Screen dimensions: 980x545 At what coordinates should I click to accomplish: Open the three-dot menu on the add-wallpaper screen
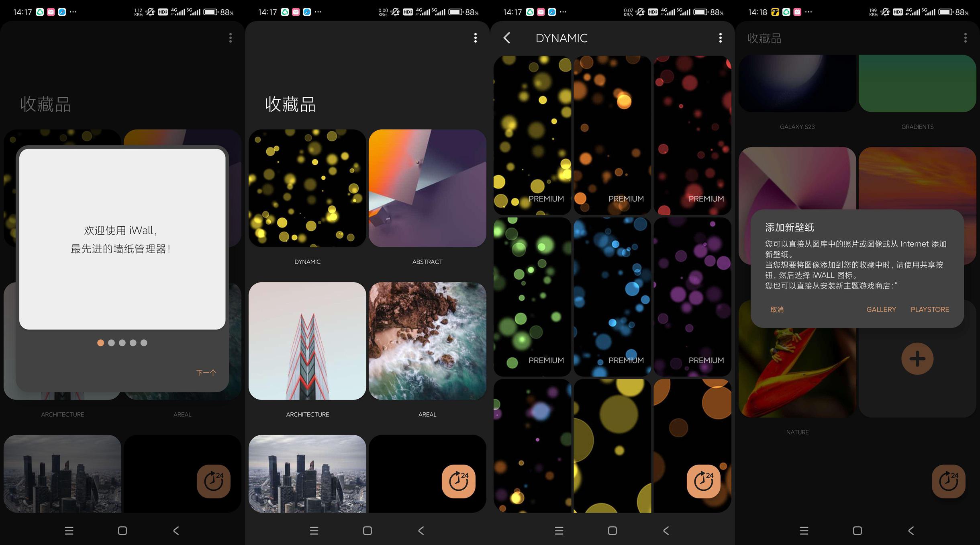click(x=965, y=38)
